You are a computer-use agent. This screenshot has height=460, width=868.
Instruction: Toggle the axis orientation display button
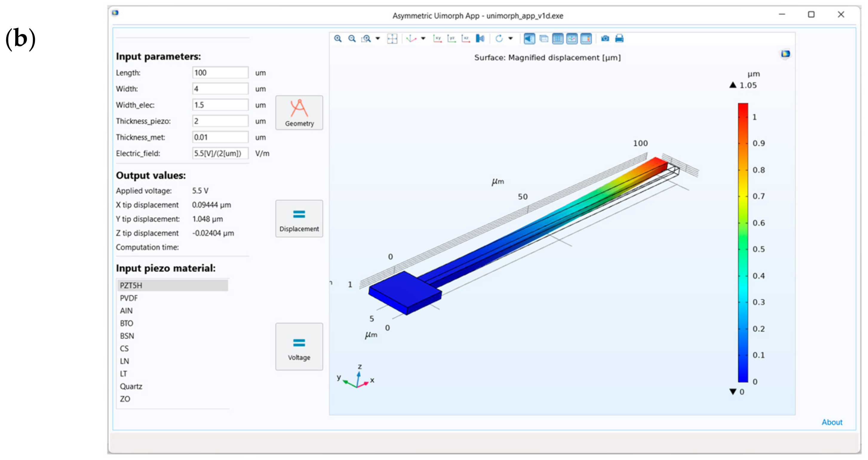click(572, 39)
